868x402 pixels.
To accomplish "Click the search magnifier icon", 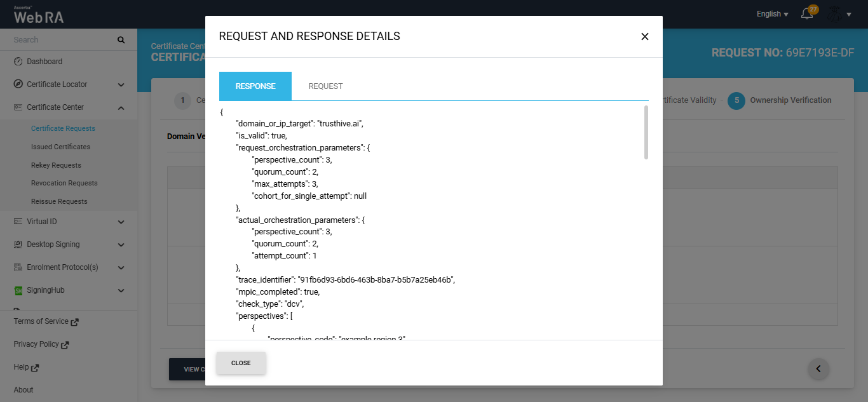I will [x=121, y=40].
